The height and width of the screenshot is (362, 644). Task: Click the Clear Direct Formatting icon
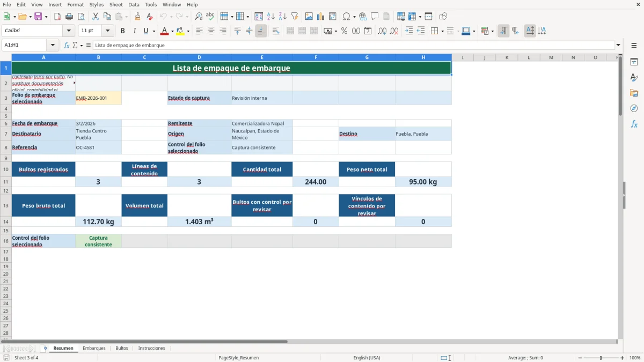[x=150, y=17]
